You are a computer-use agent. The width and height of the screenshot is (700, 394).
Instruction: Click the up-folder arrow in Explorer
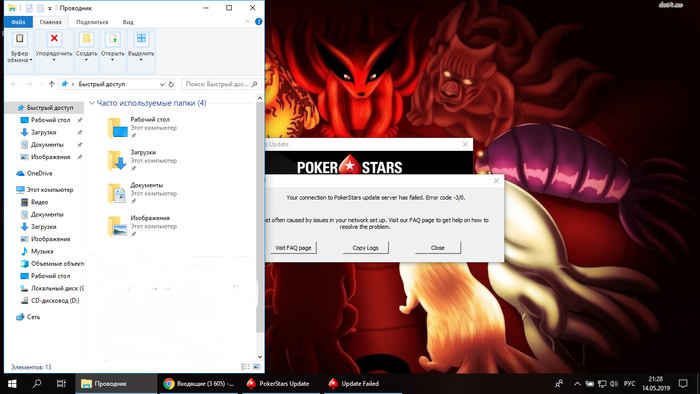[52, 84]
